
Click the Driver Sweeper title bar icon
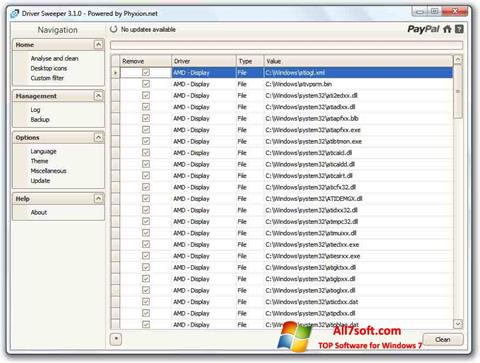pos(15,14)
